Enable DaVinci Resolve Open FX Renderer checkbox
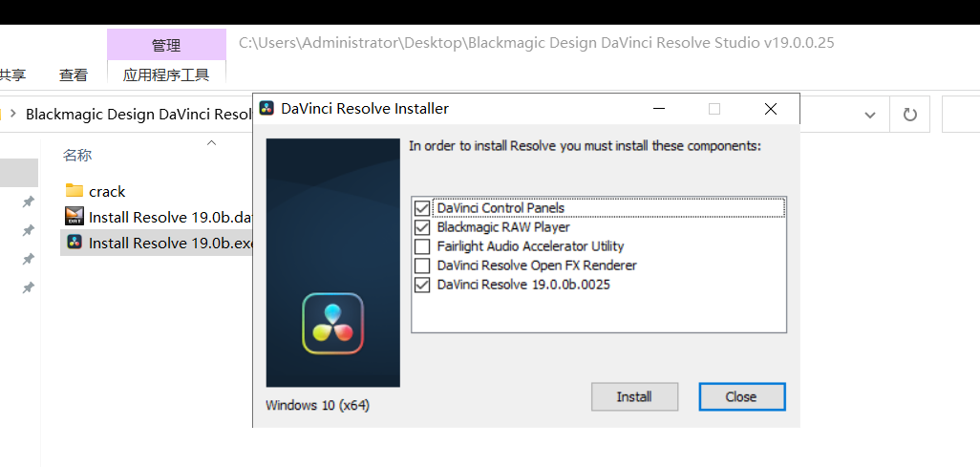Image resolution: width=980 pixels, height=467 pixels. [x=422, y=265]
